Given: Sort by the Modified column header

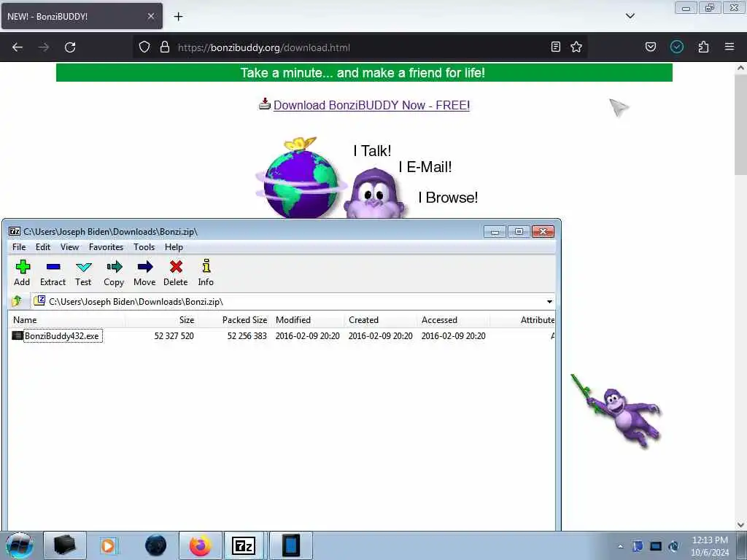Looking at the screenshot, I should point(308,320).
